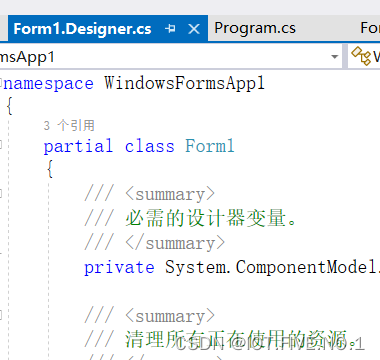The image size is (380, 360).
Task: Collapse the first summary comment block
Action: [x=1, y=193]
